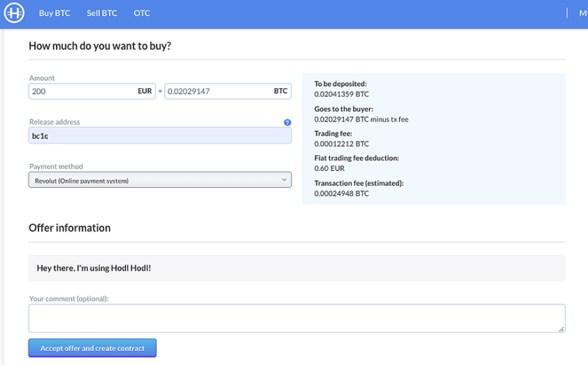Open the Sell BTC menu item
This screenshot has height=365, width=588.
pos(101,13)
